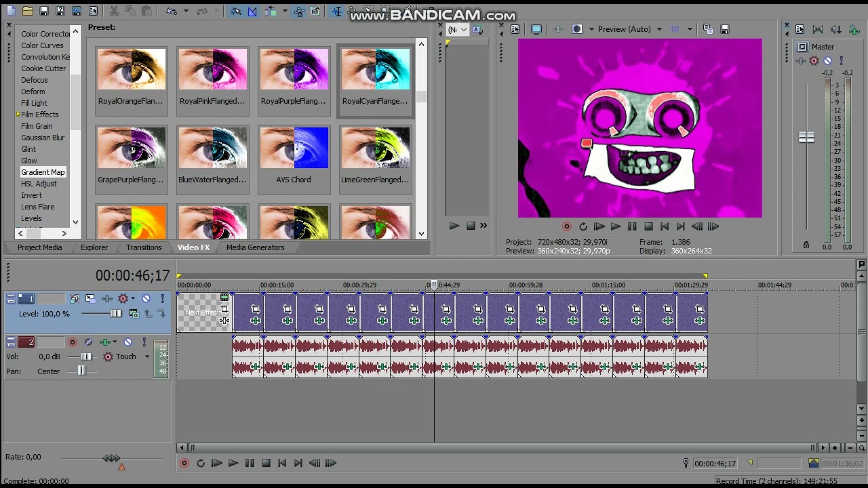Screen dimensions: 868x488
Task: Open the trimmer media history combo box
Action: coord(458,29)
